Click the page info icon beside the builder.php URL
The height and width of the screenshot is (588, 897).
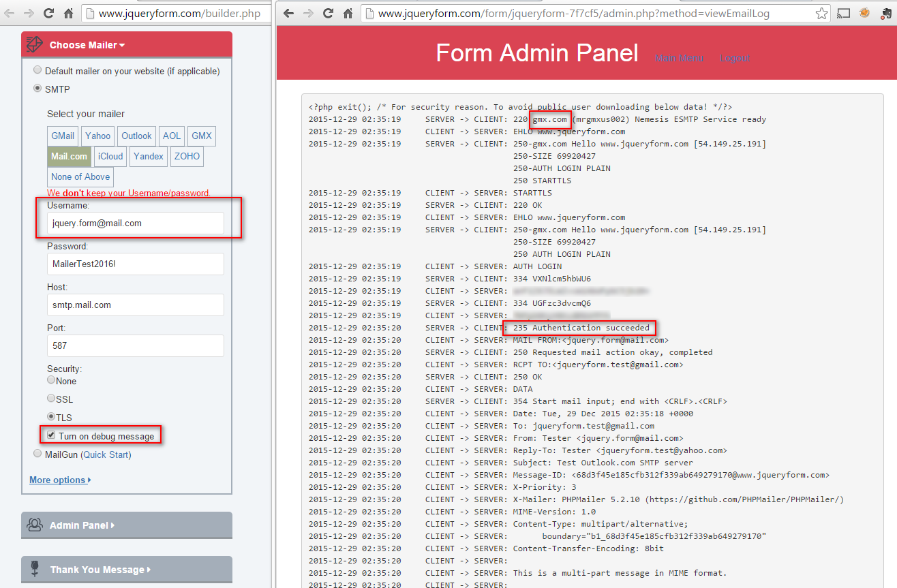click(x=90, y=13)
